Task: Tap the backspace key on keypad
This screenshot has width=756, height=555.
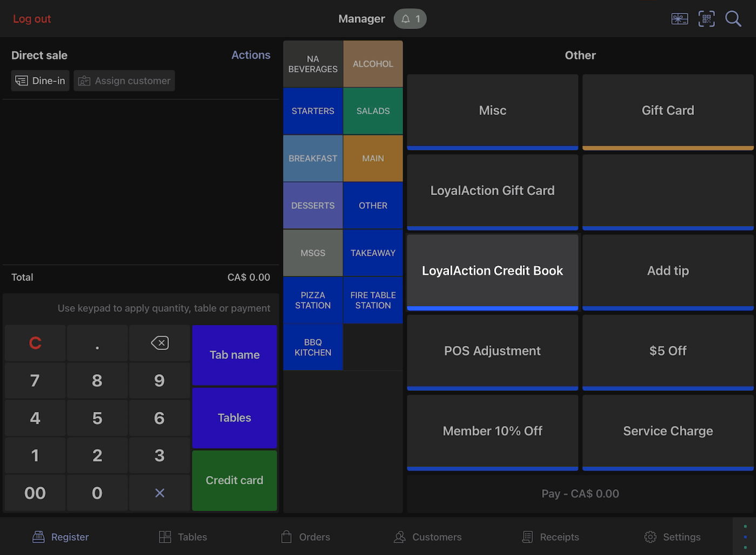Action: click(x=159, y=343)
